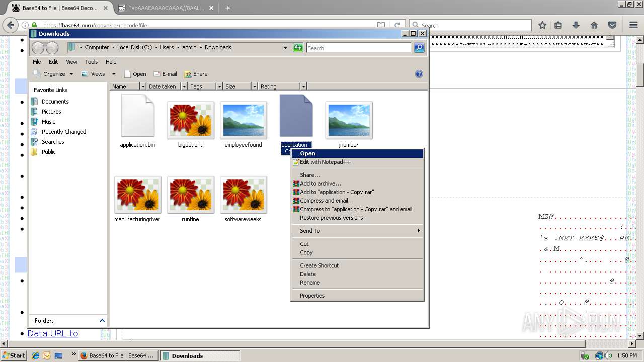
Task: Select runfine image thumbnail
Action: [191, 195]
